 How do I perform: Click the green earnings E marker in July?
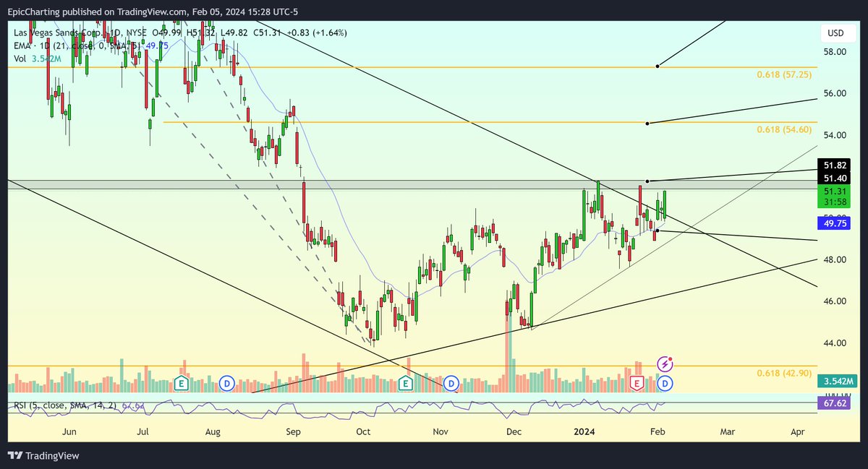[x=182, y=382]
